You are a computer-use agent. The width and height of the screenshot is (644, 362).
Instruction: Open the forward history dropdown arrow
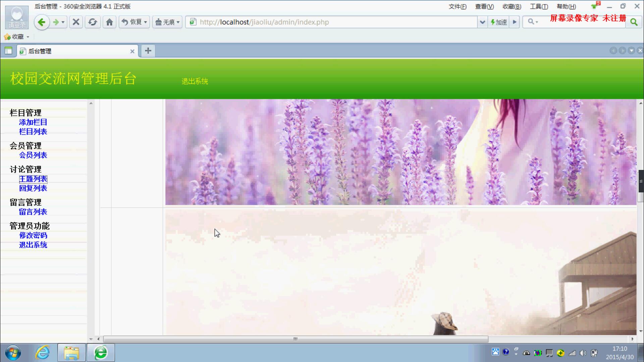(x=63, y=22)
